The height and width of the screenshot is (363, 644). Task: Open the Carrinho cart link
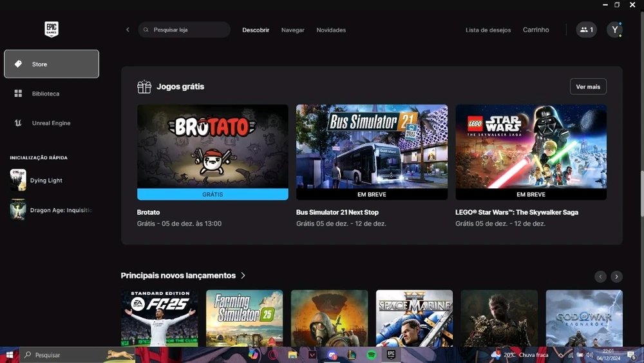[536, 30]
